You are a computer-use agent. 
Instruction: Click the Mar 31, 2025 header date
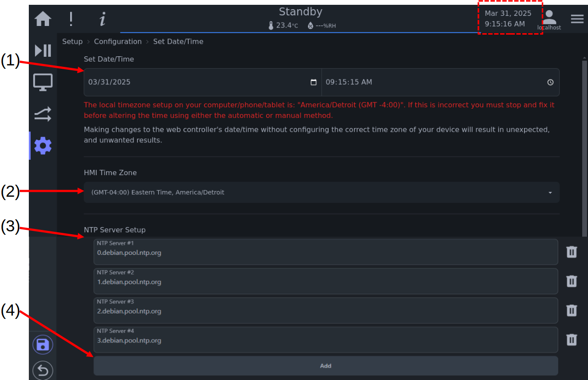508,13
